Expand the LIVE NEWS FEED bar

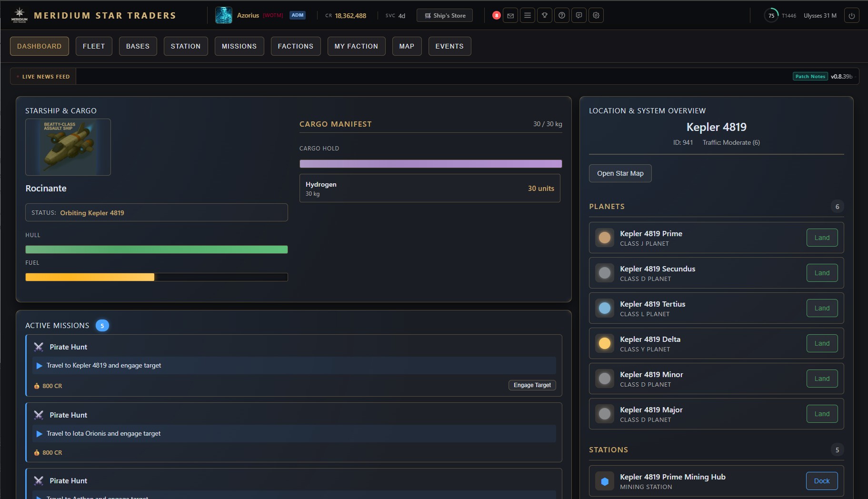pyautogui.click(x=43, y=76)
